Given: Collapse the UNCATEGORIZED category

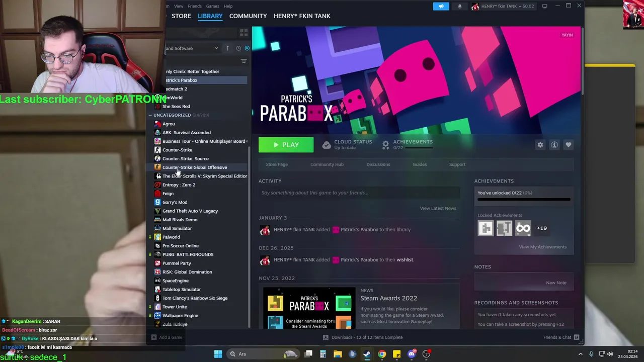Looking at the screenshot, I should [150, 115].
